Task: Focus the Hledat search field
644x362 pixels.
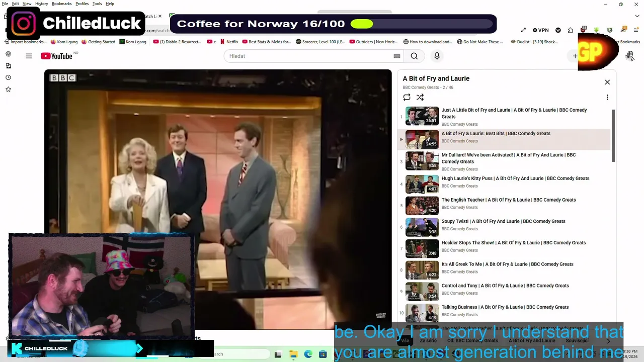Action: pyautogui.click(x=308, y=56)
